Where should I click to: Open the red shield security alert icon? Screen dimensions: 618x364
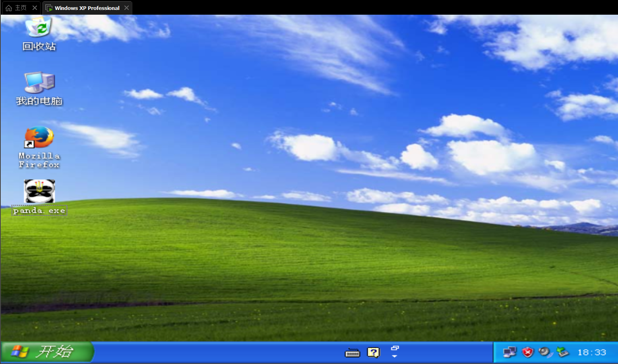527,352
